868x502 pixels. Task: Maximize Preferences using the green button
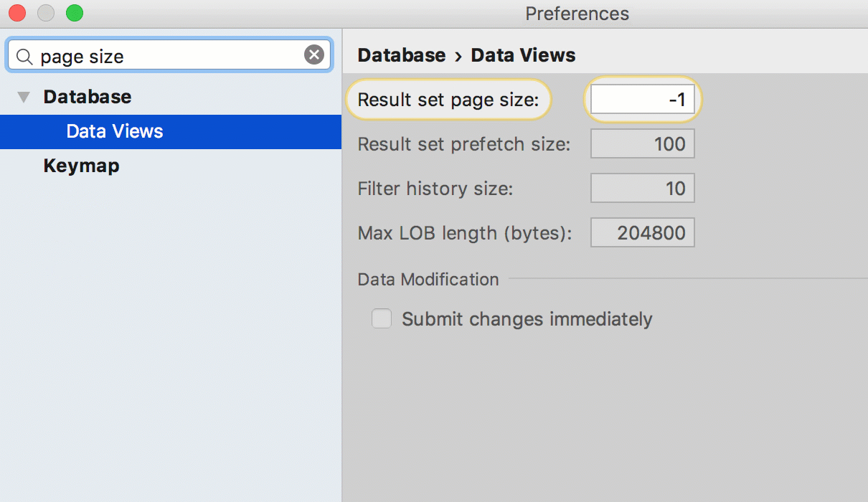(75, 13)
